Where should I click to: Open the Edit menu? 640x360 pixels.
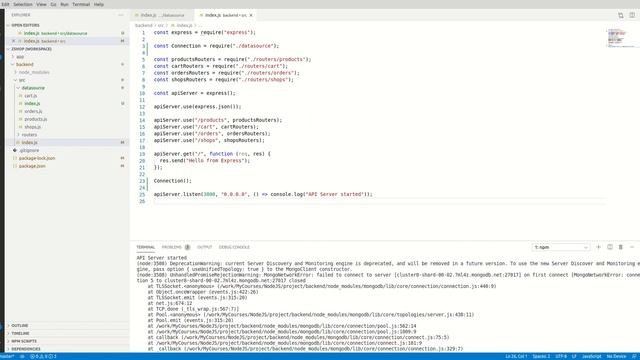click(5, 4)
